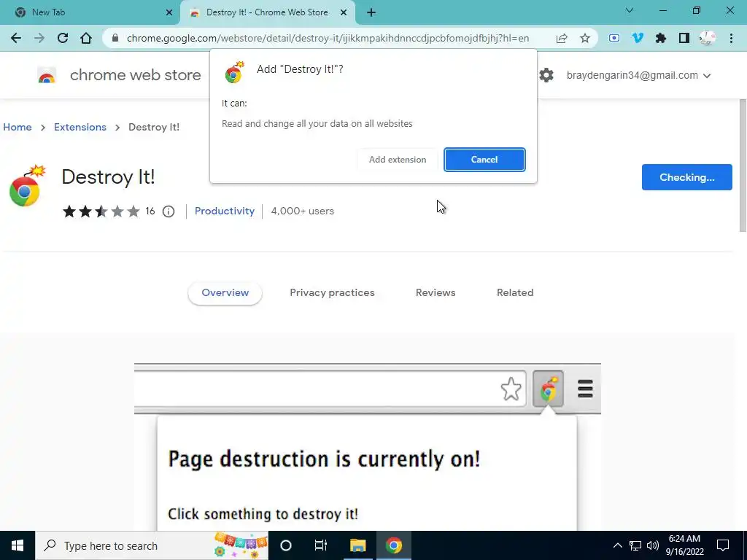747x560 pixels.
Task: Open the Extensions puzzle piece menu
Action: point(661,38)
